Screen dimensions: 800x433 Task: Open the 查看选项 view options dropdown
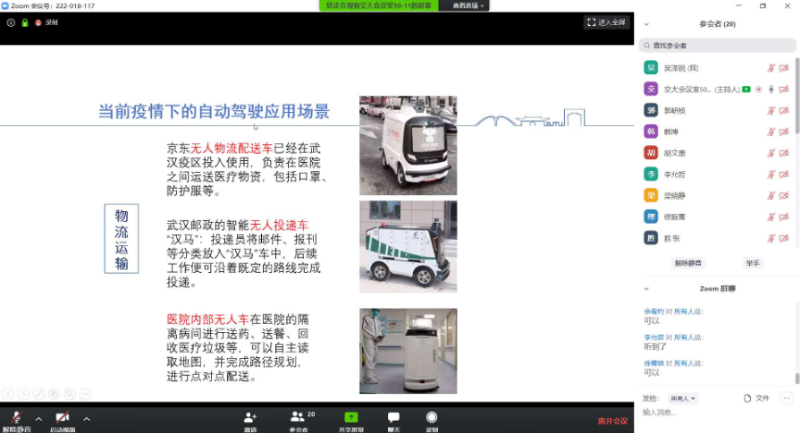(x=468, y=6)
